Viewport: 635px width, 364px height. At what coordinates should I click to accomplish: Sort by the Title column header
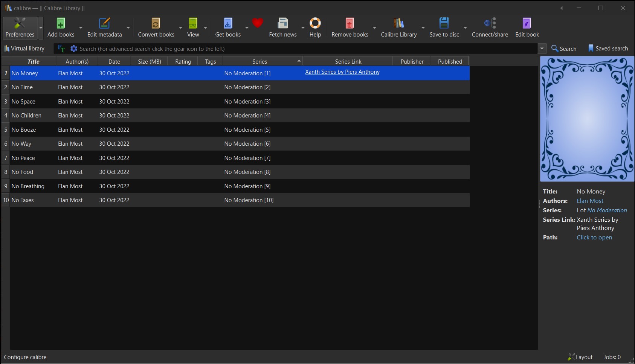(x=33, y=61)
